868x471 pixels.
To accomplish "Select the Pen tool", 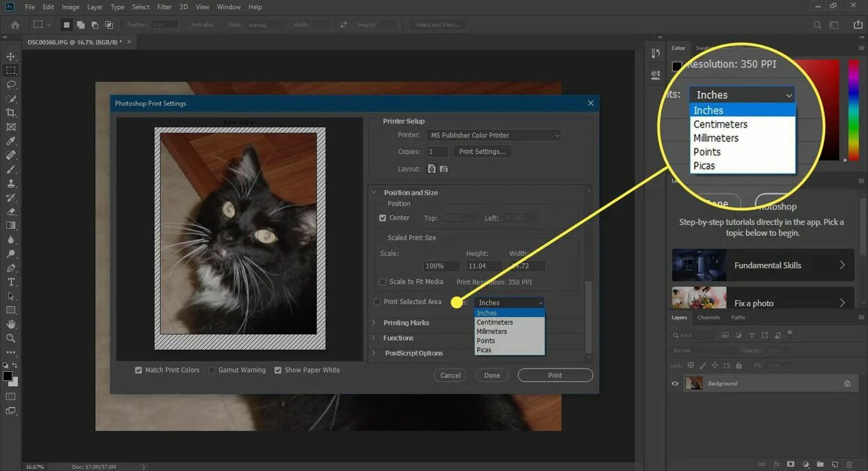I will pos(11,268).
